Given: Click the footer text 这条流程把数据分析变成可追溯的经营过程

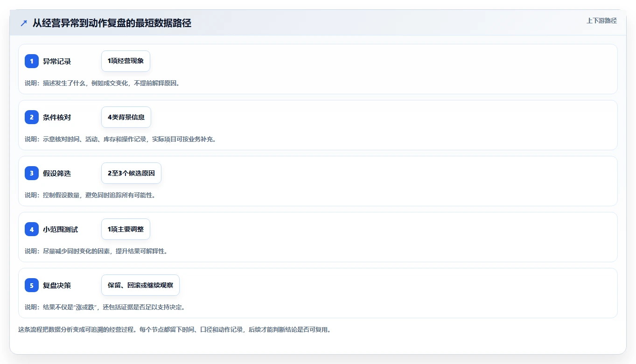Looking at the screenshot, I should (x=77, y=329).
